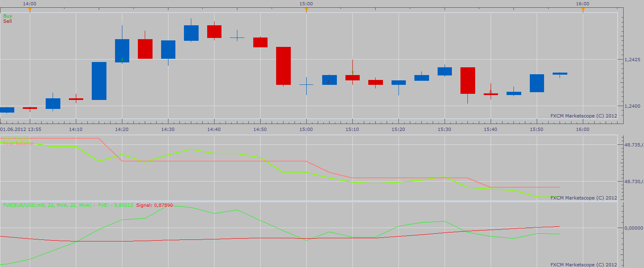Click the 1,2400 price axis label
The image size is (644, 268).
(632, 106)
